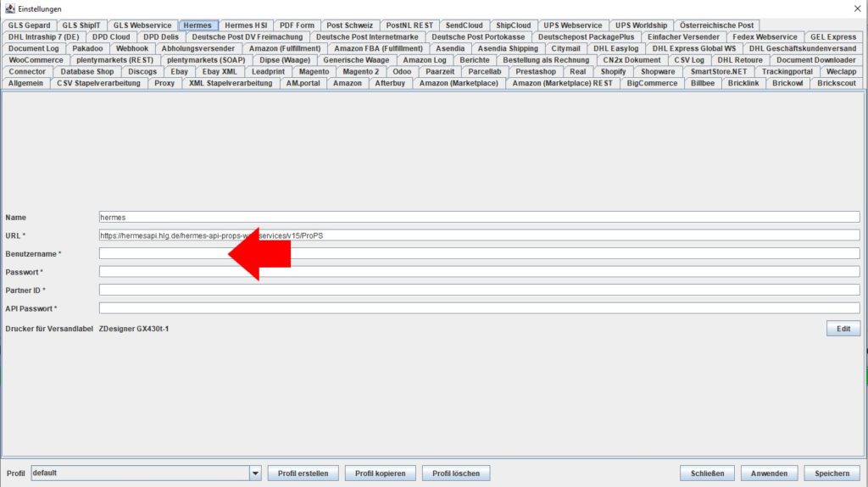Select the PostNL REST tab
Viewport: 868px width, 487px height.
coord(409,25)
